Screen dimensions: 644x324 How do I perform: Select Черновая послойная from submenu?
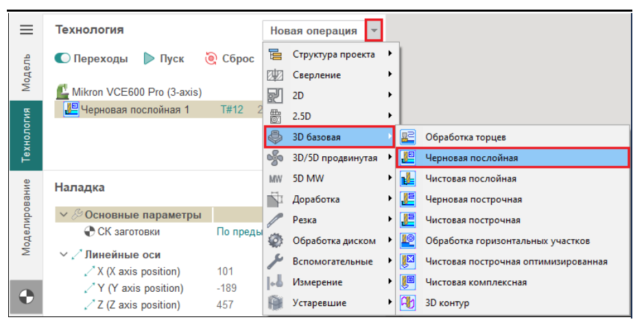pos(471,158)
